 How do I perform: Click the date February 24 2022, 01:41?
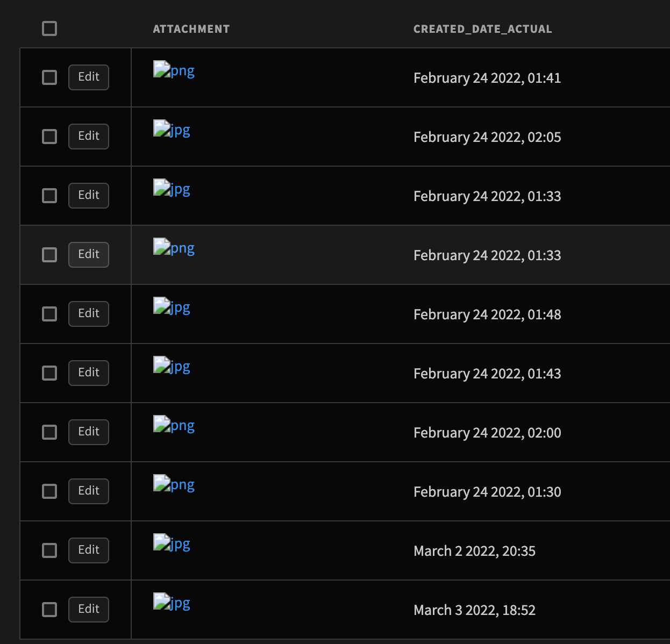487,78
